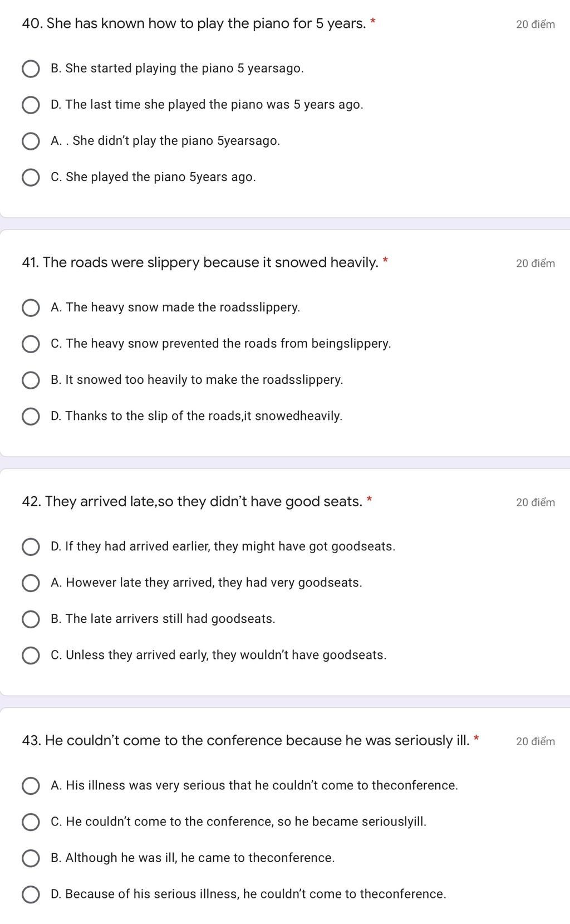Select 'Thanks to the slip of the roads'
The height and width of the screenshot is (924, 570).
coord(30,417)
